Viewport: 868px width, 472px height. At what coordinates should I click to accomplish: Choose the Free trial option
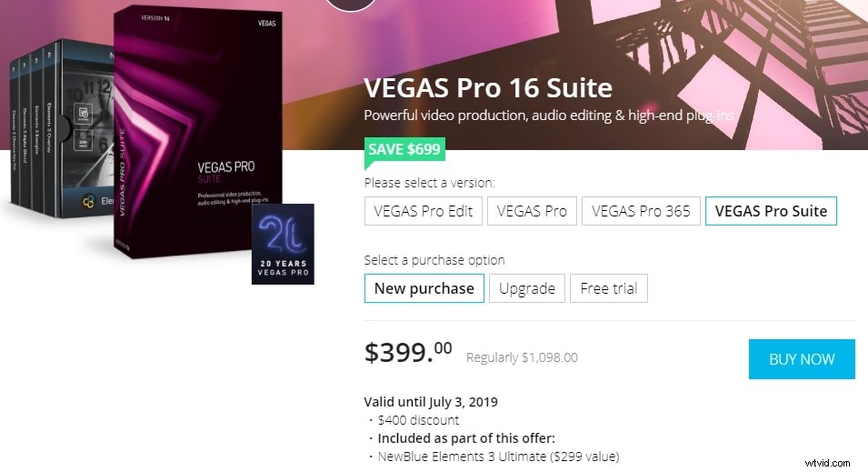pyautogui.click(x=608, y=288)
